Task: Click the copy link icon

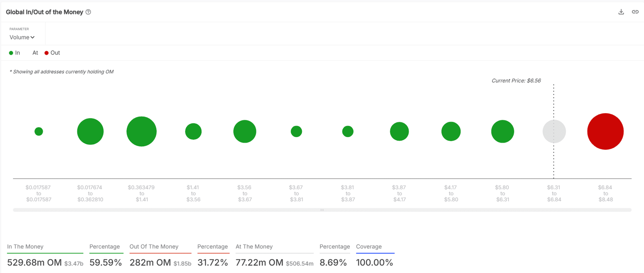Action: point(635,12)
